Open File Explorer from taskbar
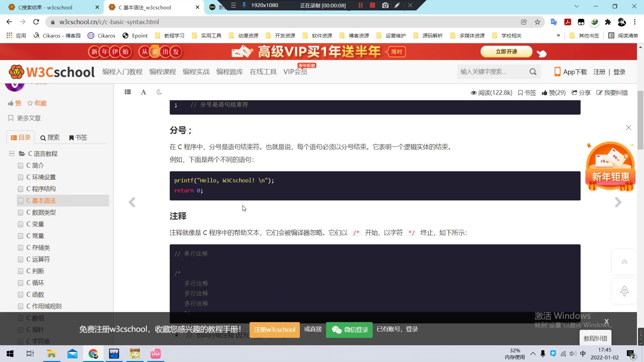The width and height of the screenshot is (644, 362). pyautogui.click(x=51, y=354)
